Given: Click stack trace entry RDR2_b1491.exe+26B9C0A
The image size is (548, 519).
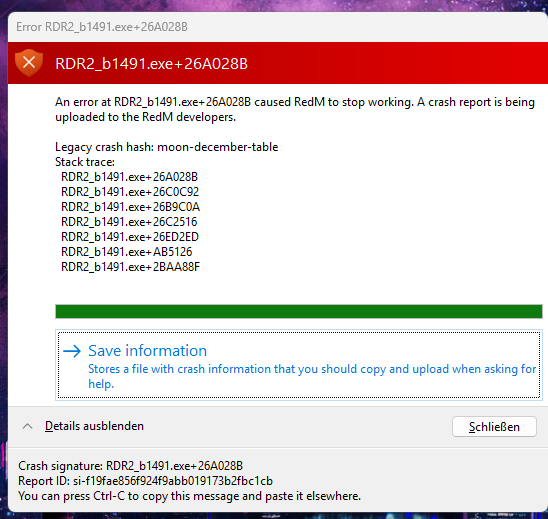Looking at the screenshot, I should [130, 207].
